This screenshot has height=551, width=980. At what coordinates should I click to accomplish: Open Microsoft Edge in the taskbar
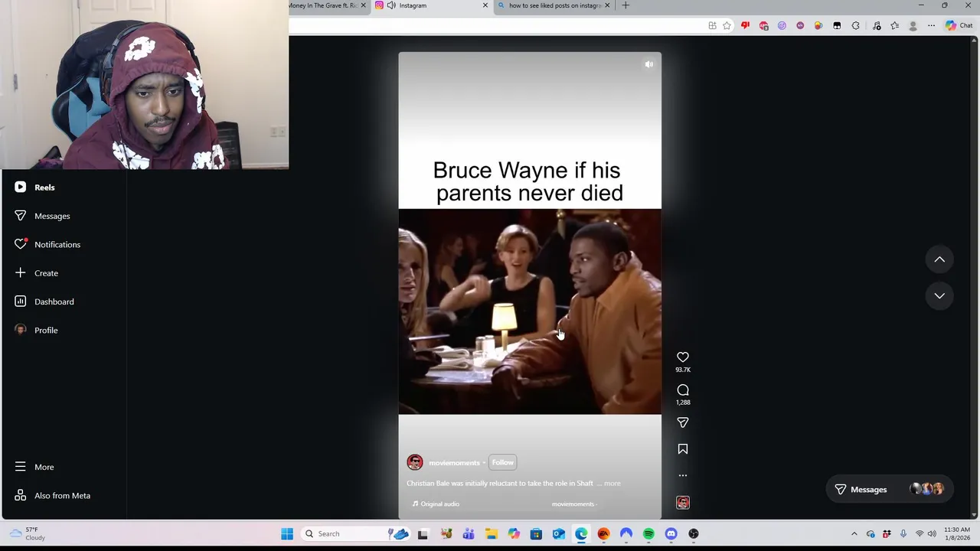(x=581, y=534)
